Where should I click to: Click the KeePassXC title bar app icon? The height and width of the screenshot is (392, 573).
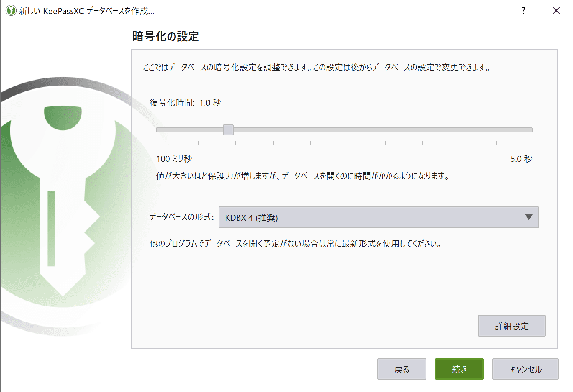pos(11,10)
